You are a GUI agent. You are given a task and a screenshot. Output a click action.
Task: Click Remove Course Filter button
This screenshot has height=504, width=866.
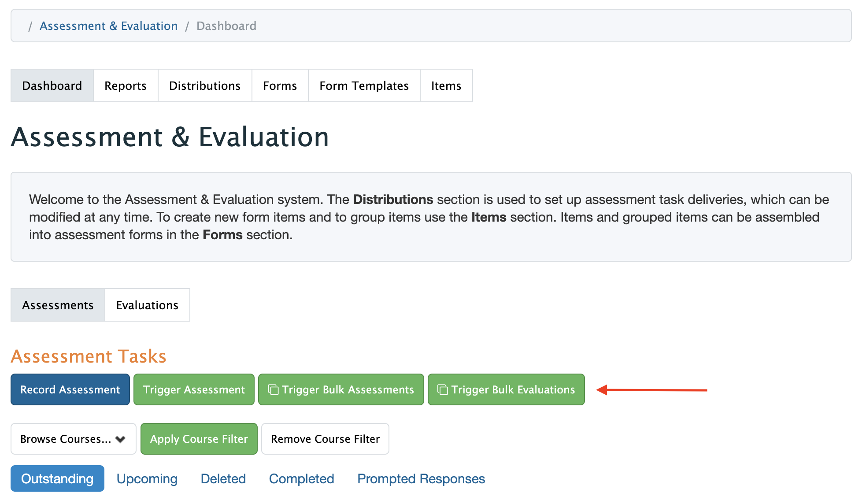325,439
